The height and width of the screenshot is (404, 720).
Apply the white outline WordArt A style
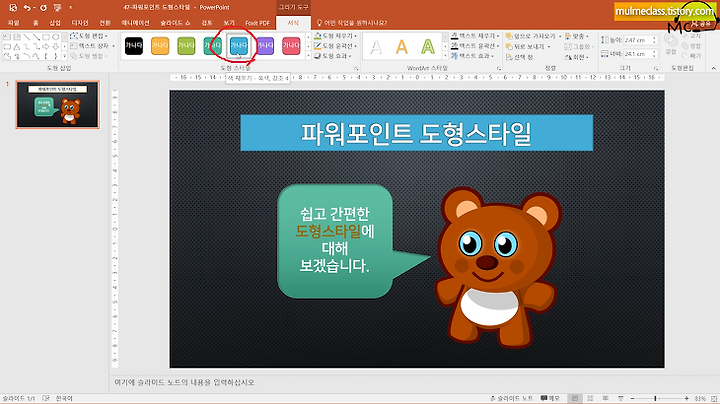point(376,46)
